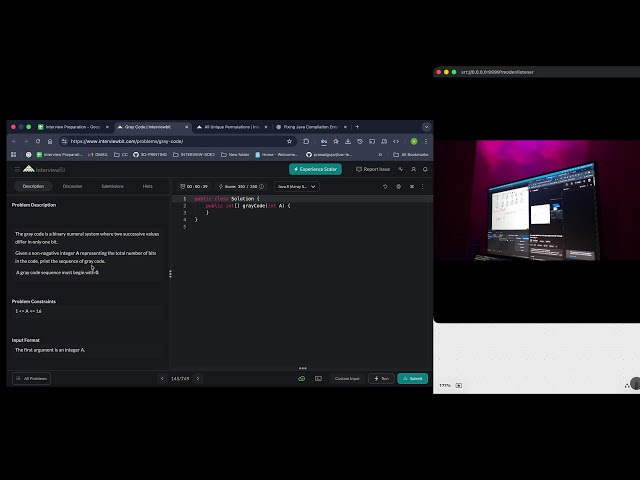The image size is (640, 480).
Task: Click the site info icon in address bar
Action: pos(64,141)
